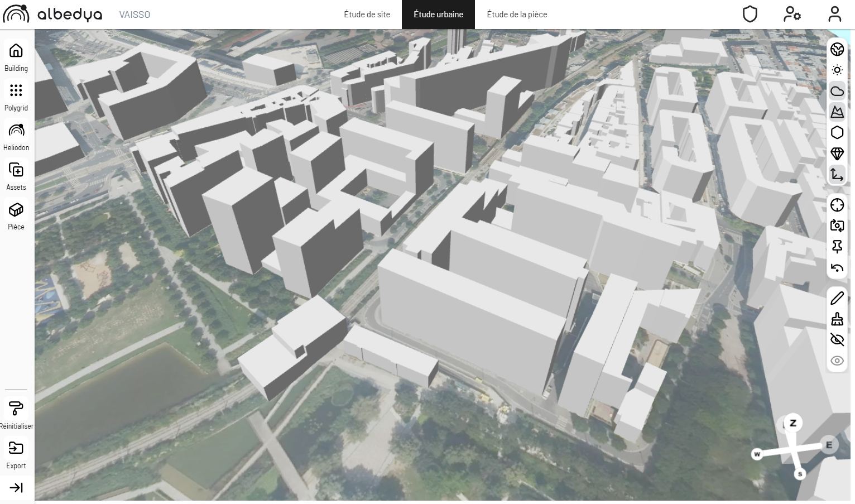Screen dimensions: 855x504
Task: Click the crosshair recenter icon
Action: (x=837, y=205)
